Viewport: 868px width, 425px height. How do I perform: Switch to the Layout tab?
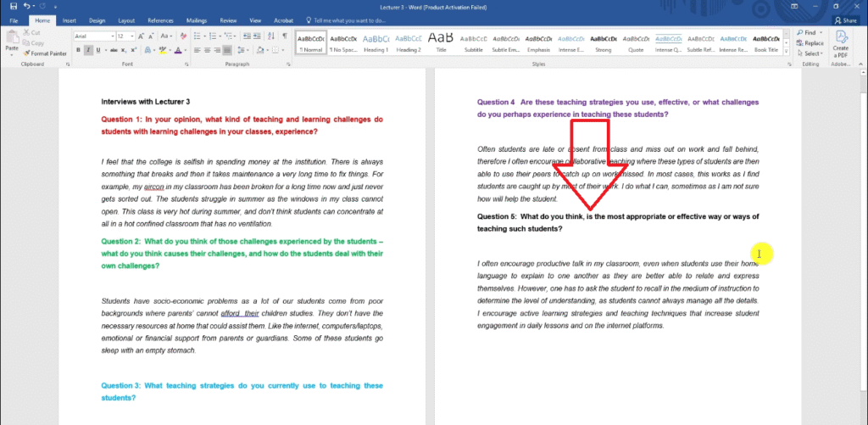tap(125, 20)
